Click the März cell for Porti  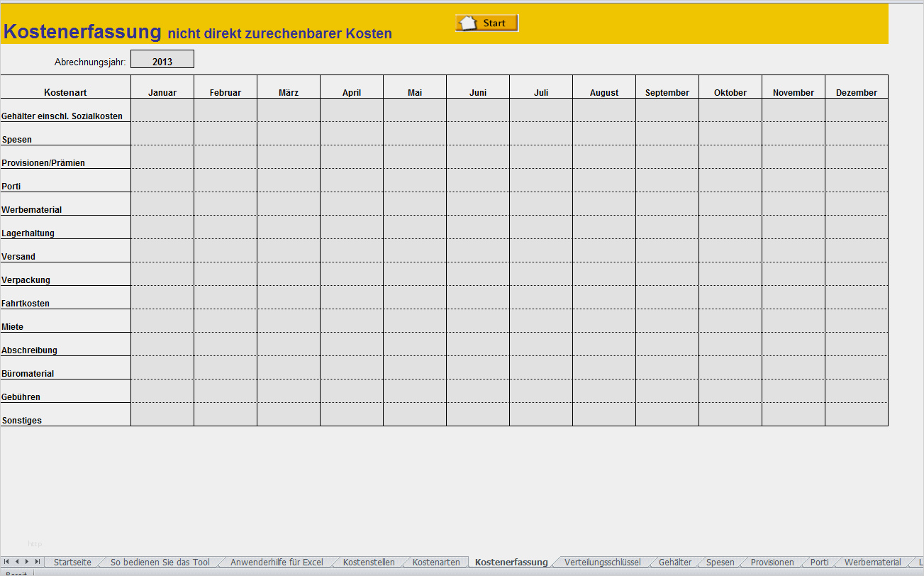[x=289, y=180]
